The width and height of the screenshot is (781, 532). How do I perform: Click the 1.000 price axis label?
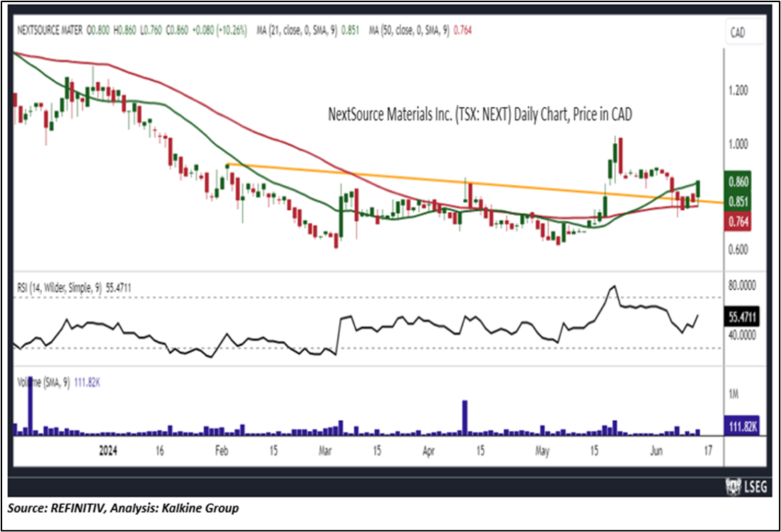[738, 145]
